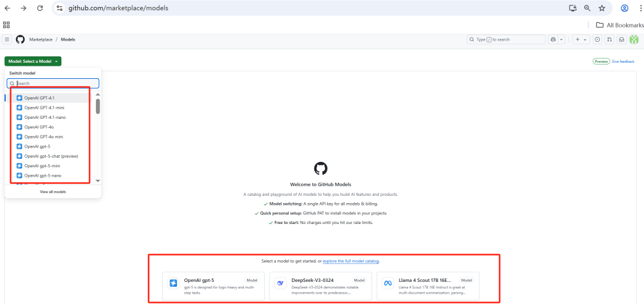
Task: Click the OpenAI icon beside GPT-4o
Action: coord(19,127)
